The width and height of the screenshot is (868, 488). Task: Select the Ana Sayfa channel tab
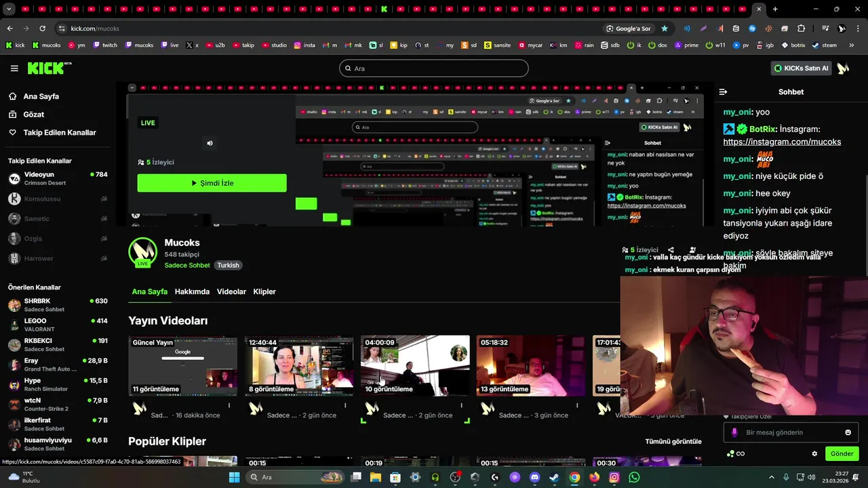(x=149, y=291)
